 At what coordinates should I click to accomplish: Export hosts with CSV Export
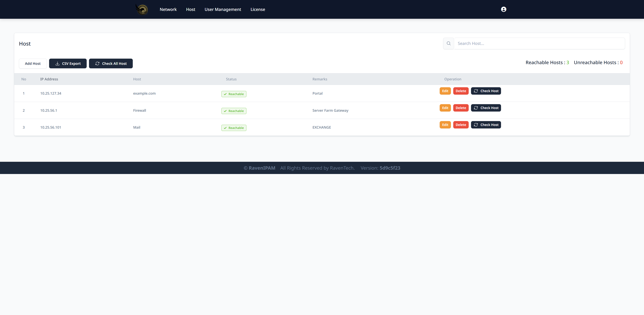(68, 63)
